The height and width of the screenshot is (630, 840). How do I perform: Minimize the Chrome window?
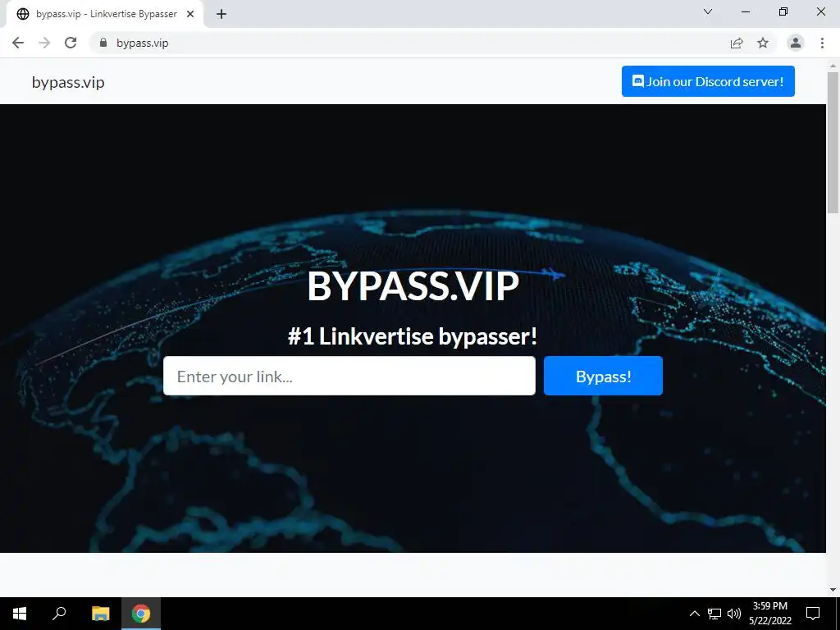(745, 11)
